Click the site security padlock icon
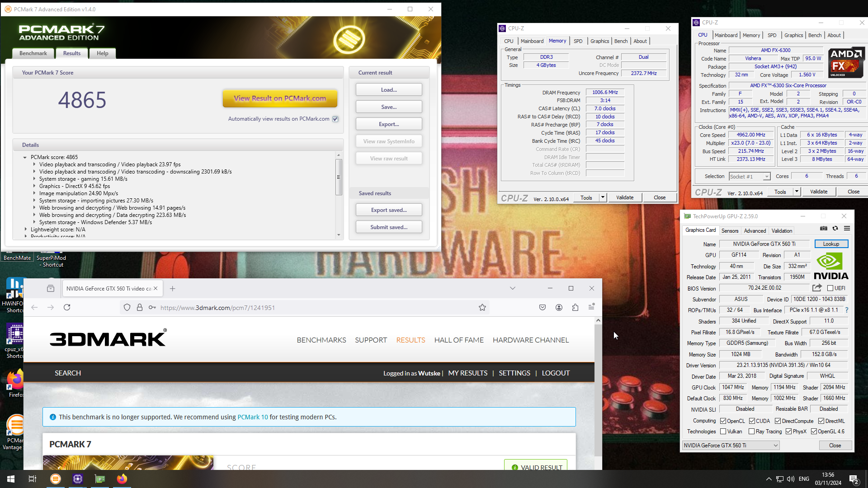The height and width of the screenshot is (488, 868). 140,307
